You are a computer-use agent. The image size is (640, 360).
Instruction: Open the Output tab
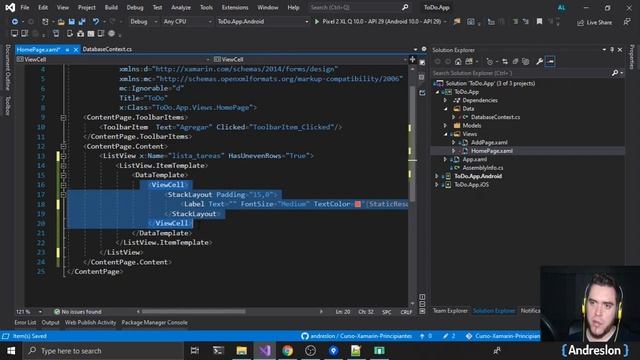point(50,323)
